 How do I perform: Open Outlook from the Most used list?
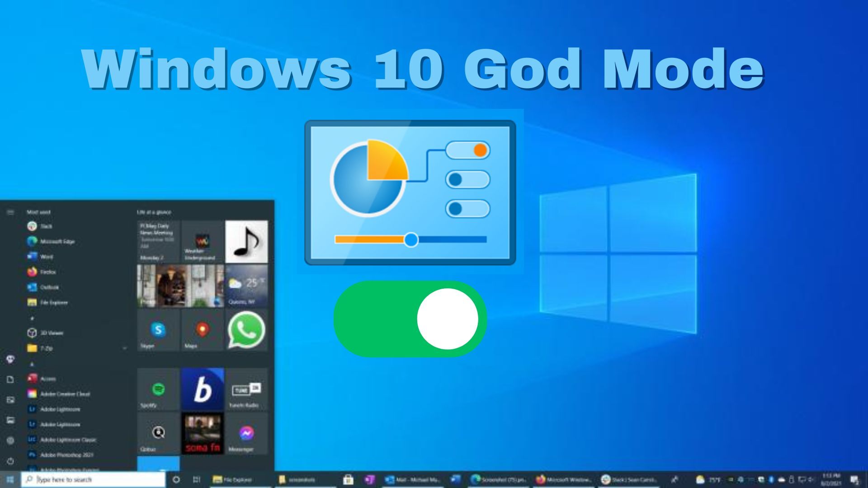(x=43, y=287)
